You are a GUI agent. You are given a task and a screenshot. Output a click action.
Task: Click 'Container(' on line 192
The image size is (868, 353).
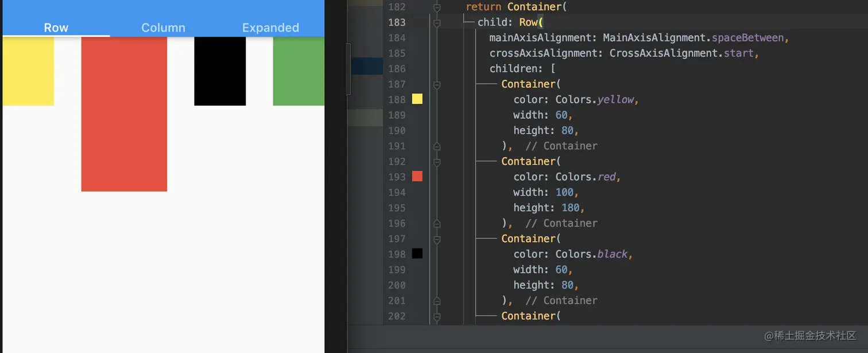531,161
